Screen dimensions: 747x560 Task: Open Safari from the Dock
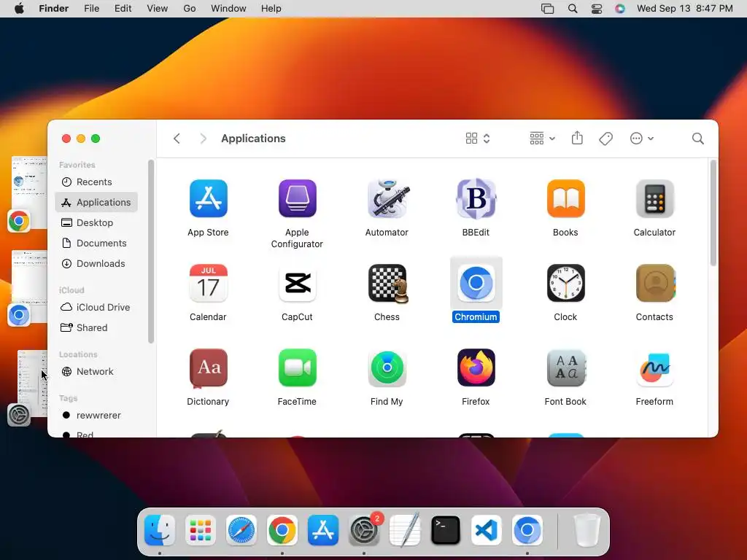point(241,530)
